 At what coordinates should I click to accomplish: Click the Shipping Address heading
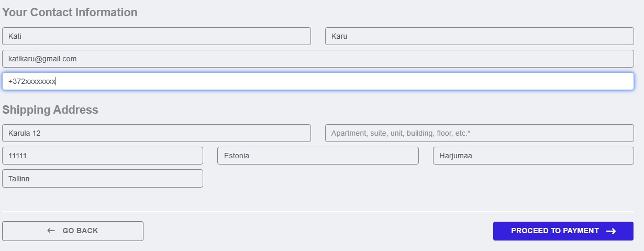click(x=50, y=110)
